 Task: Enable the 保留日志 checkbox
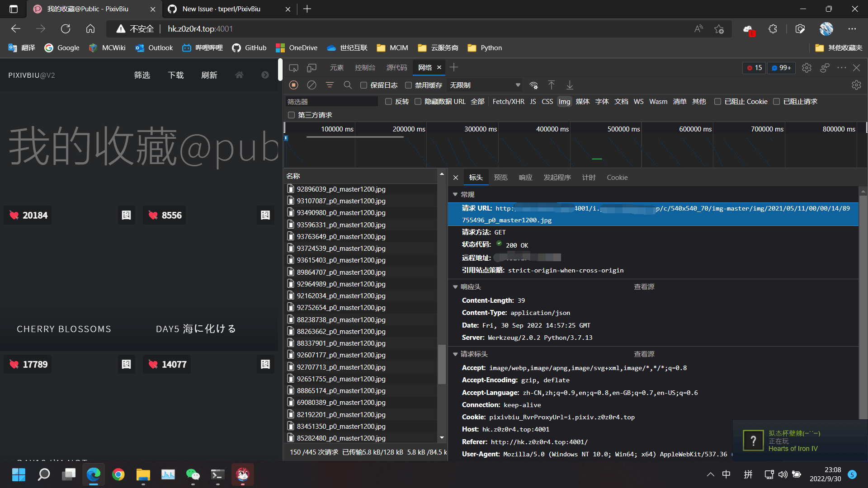click(x=363, y=85)
